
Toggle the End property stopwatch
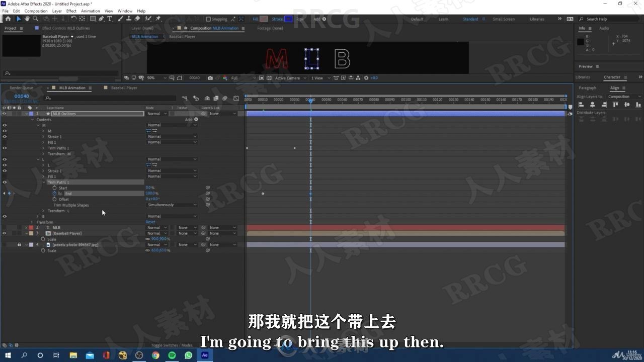[55, 194]
